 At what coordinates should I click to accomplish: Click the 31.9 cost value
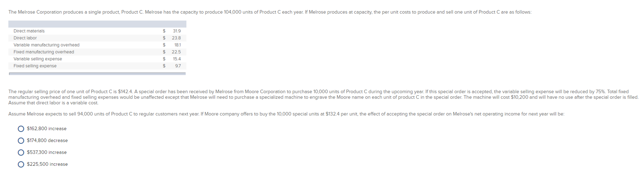point(177,31)
